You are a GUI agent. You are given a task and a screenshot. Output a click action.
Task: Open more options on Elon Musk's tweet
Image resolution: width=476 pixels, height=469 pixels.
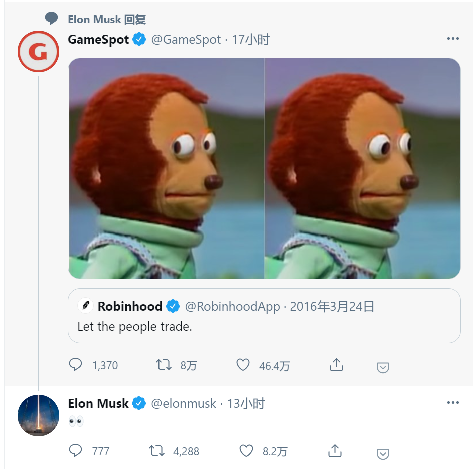point(453,403)
